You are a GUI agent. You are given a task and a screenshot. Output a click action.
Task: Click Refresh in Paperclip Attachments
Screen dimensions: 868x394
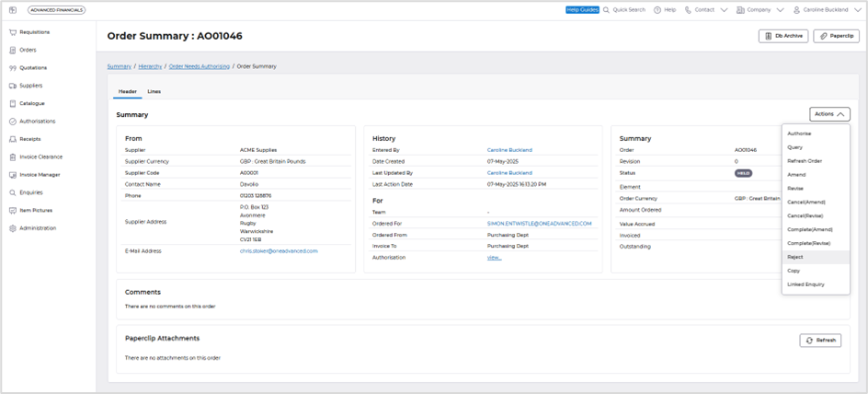[x=820, y=341]
